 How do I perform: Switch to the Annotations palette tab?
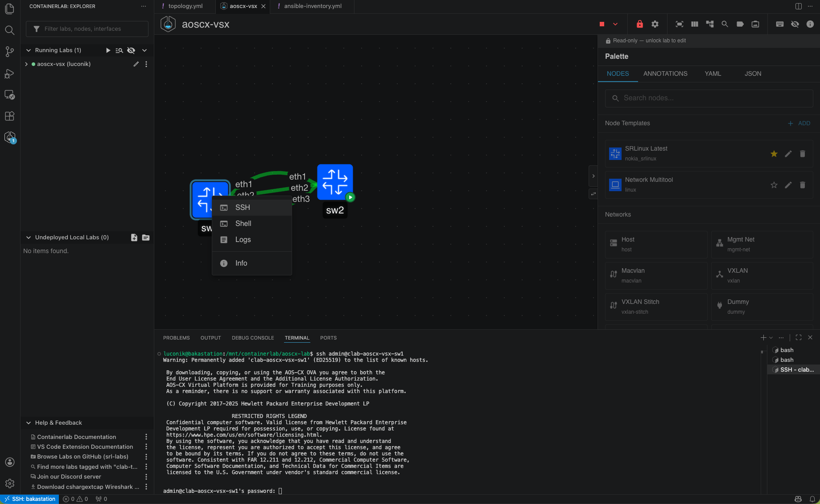(x=665, y=74)
